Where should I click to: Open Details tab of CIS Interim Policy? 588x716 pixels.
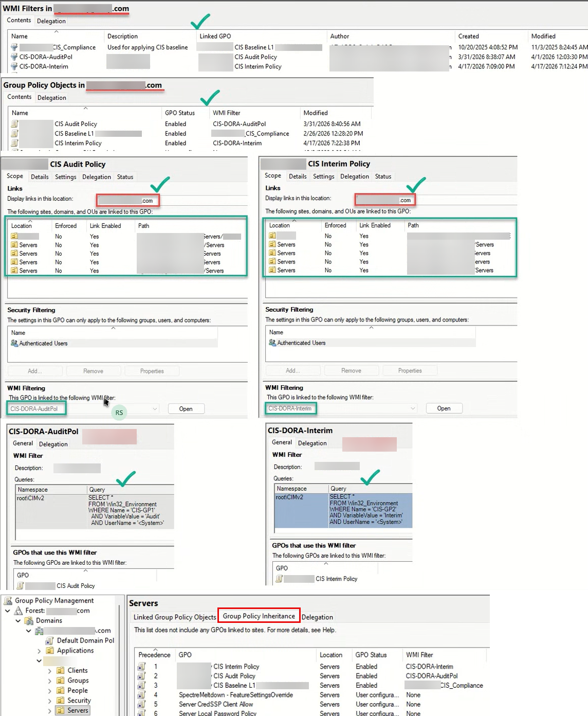coord(298,176)
